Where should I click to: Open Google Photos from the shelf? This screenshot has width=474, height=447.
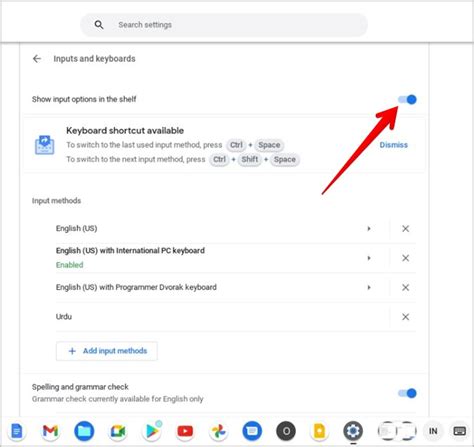[x=219, y=431]
